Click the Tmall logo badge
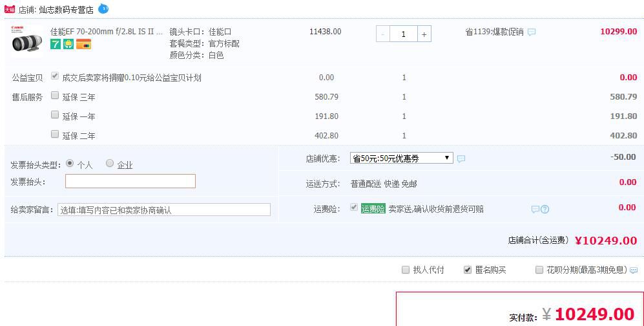Screen dimensions: 644x326 pyautogui.click(x=10, y=9)
